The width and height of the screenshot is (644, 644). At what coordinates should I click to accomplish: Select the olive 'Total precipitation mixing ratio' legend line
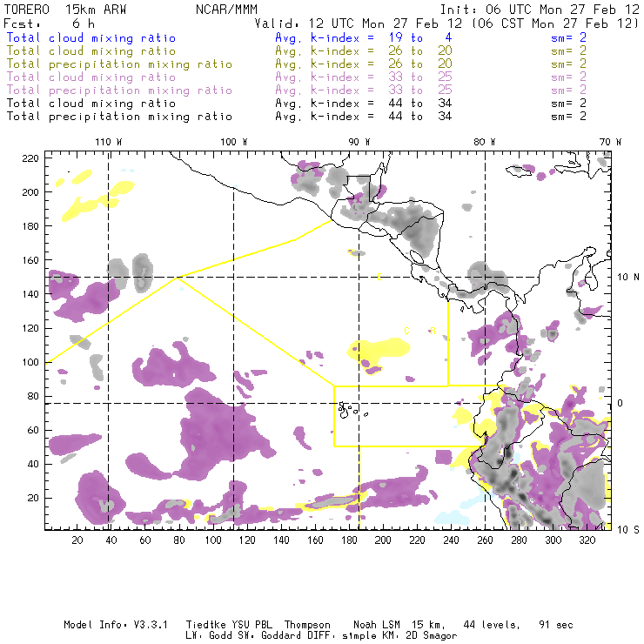tap(119, 64)
